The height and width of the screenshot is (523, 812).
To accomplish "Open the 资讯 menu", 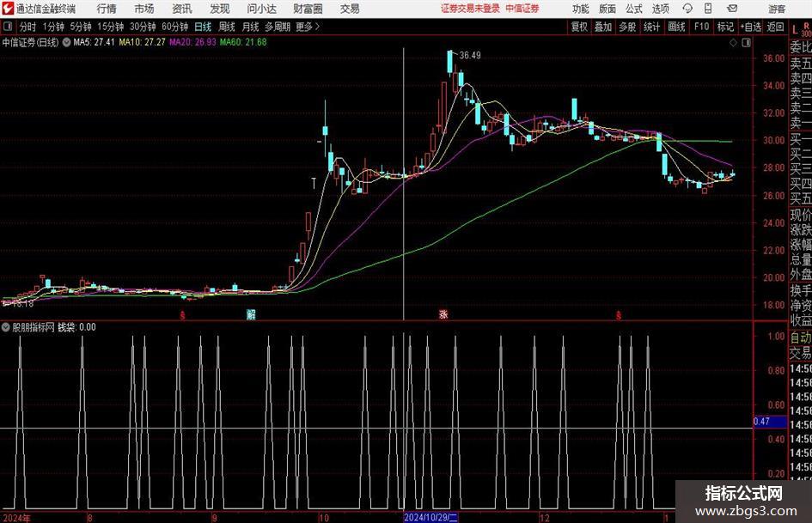I will coord(182,9).
